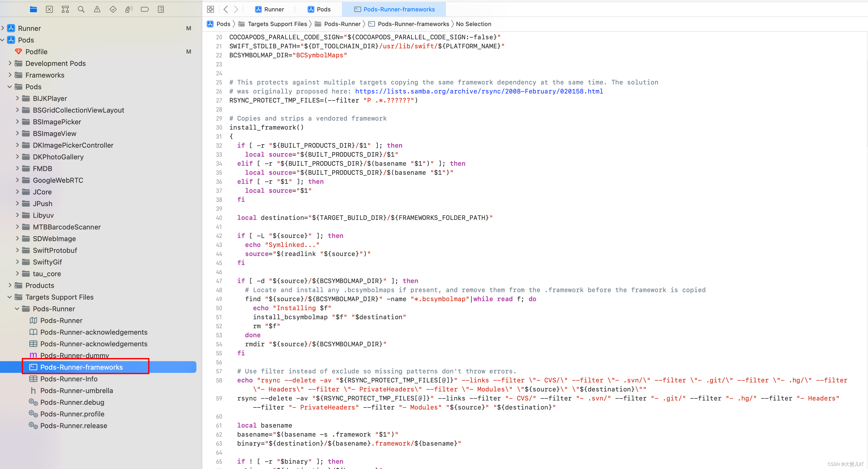The height and width of the screenshot is (469, 868).
Task: Expand the SDWebImage group
Action: pos(17,239)
